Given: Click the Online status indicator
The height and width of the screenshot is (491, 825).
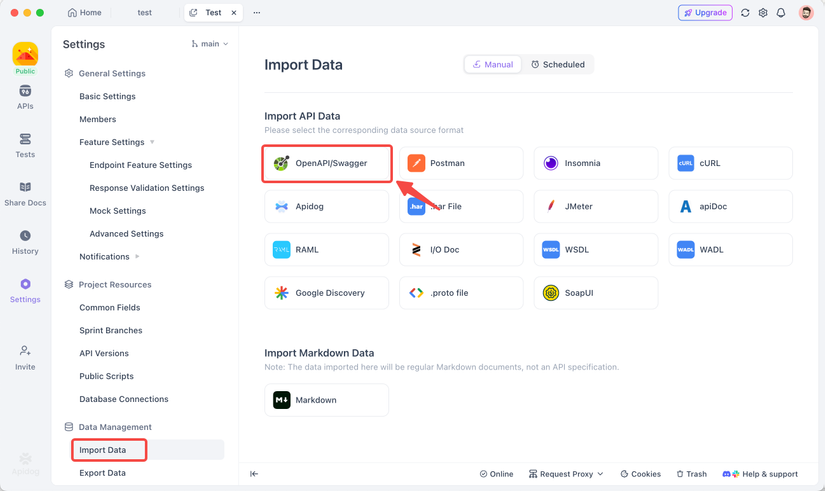Looking at the screenshot, I should (x=496, y=474).
